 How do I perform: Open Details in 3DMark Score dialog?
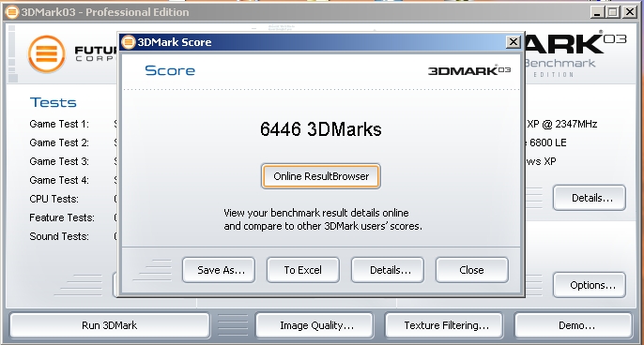[388, 270]
